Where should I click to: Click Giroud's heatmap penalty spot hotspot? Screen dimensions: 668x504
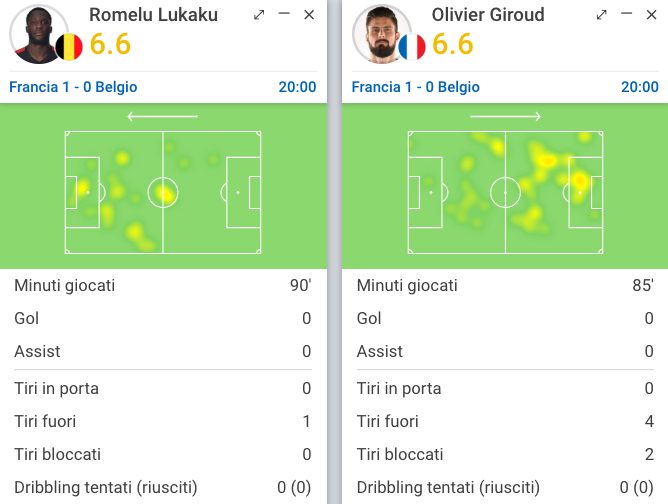coord(579,181)
